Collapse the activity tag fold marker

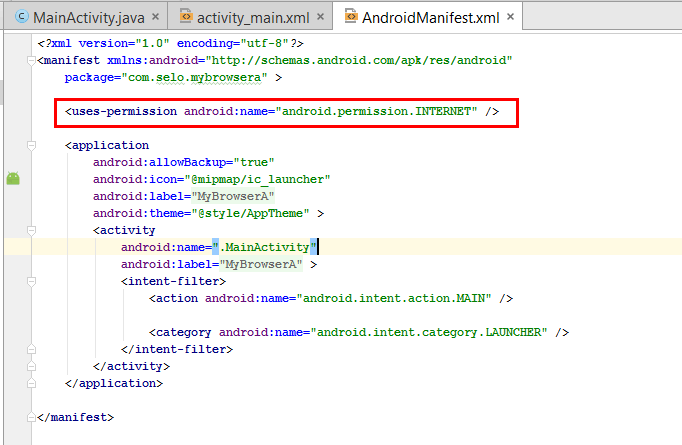pos(31,230)
